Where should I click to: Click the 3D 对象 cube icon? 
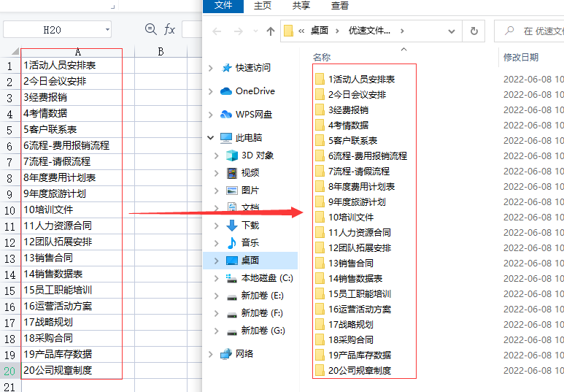[232, 155]
